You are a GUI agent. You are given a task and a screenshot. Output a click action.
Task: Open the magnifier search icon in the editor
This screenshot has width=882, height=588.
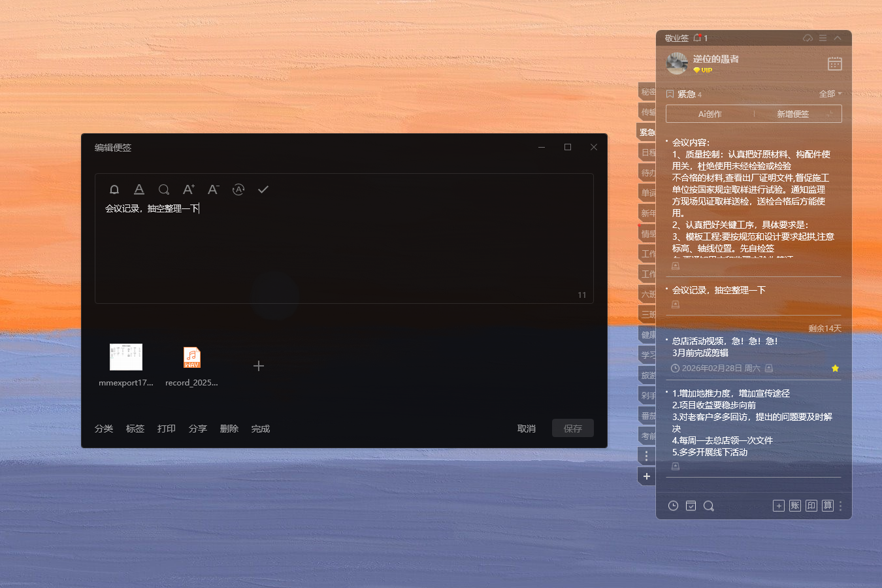tap(164, 189)
